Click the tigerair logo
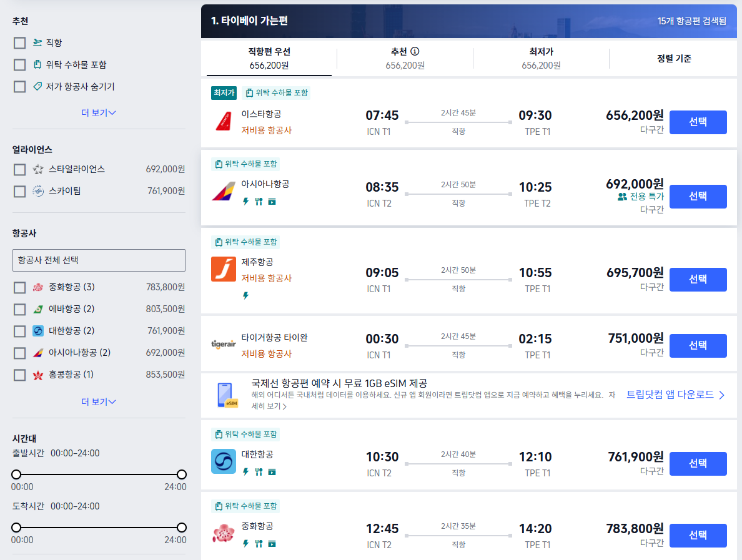Viewport: 742px width, 560px height. coord(224,344)
